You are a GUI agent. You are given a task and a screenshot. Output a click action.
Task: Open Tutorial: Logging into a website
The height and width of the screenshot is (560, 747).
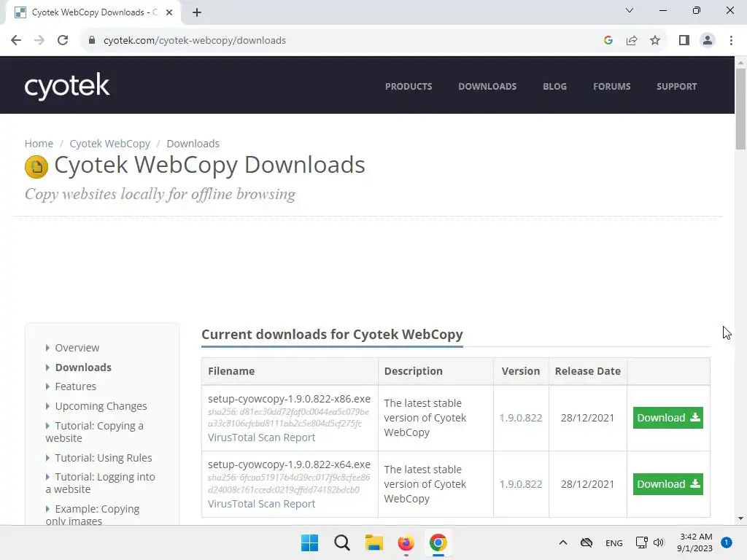(101, 483)
